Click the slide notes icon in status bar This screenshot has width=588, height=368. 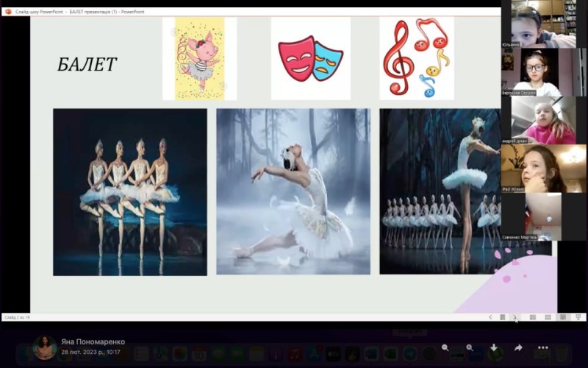point(503,317)
